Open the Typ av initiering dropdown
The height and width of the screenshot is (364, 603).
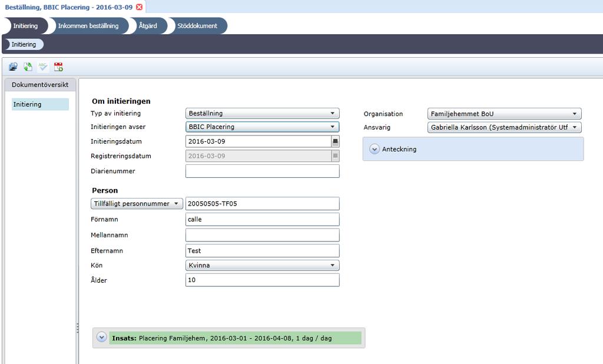(x=262, y=113)
